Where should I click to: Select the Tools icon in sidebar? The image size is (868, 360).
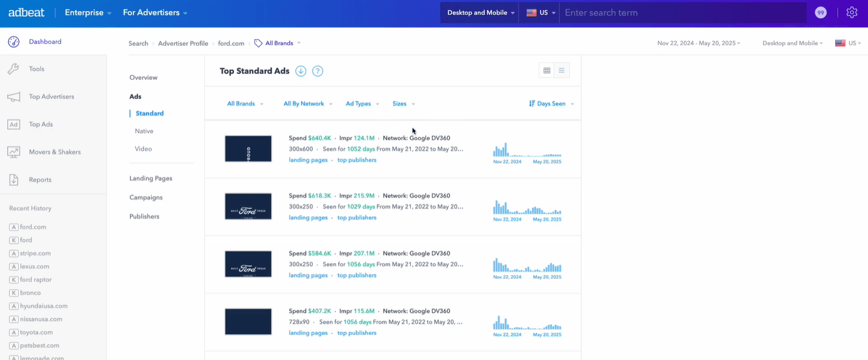tap(36, 69)
